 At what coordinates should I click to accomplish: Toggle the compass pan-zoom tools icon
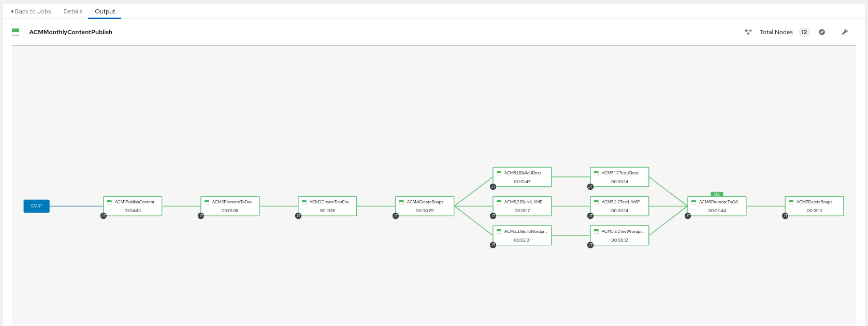(822, 32)
